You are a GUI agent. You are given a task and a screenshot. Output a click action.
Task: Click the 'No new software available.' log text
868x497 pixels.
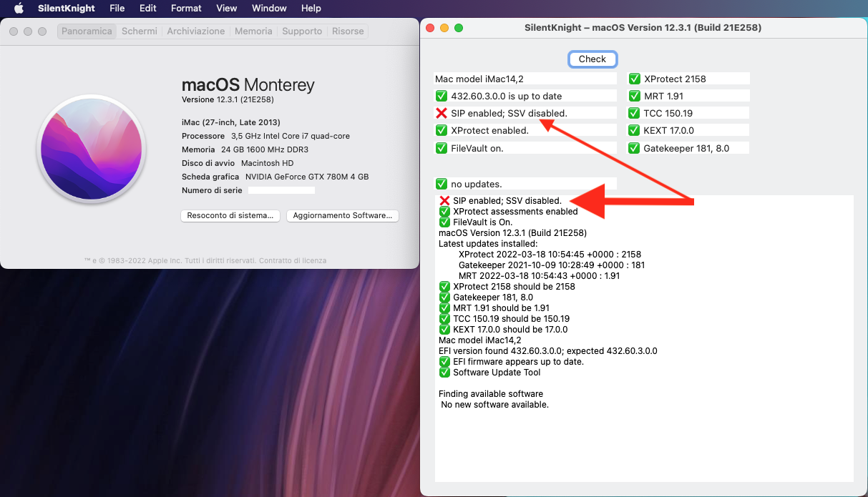tap(495, 405)
